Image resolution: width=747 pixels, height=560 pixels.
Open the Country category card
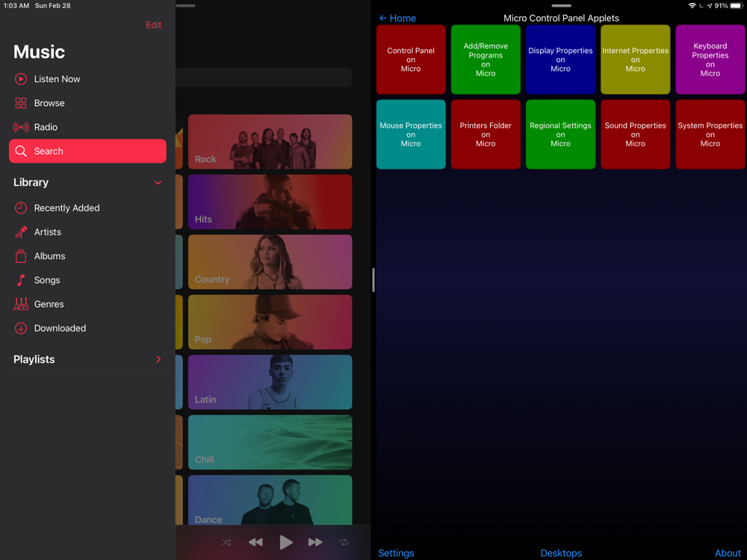click(x=270, y=262)
